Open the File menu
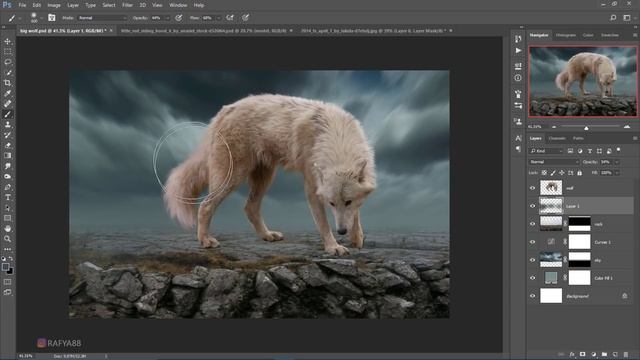The width and height of the screenshot is (640, 360). pyautogui.click(x=22, y=5)
